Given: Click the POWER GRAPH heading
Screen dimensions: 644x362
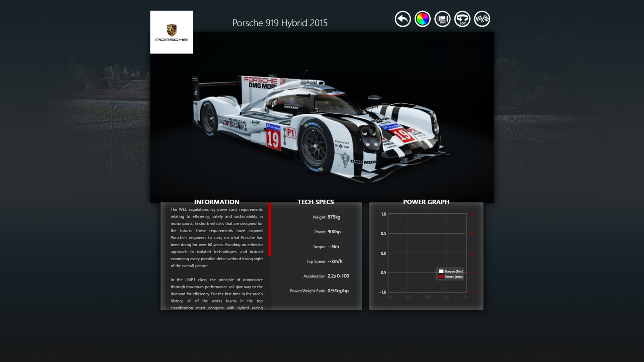Looking at the screenshot, I should coord(426,202).
